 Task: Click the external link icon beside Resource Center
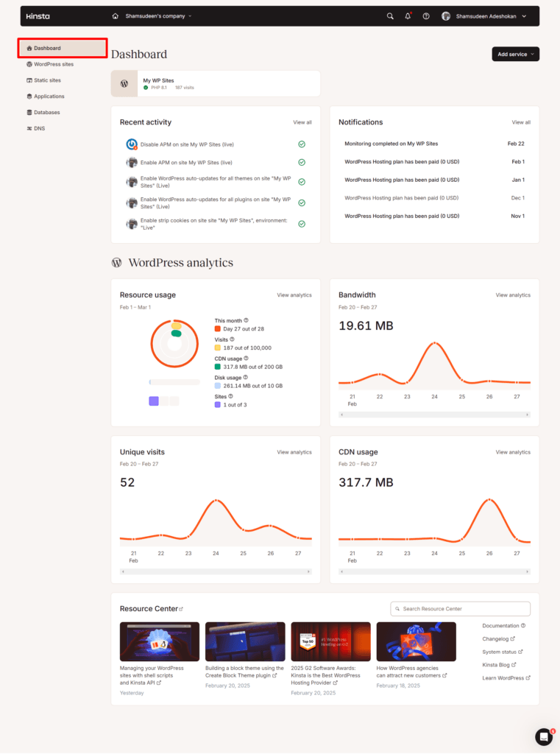(x=181, y=609)
